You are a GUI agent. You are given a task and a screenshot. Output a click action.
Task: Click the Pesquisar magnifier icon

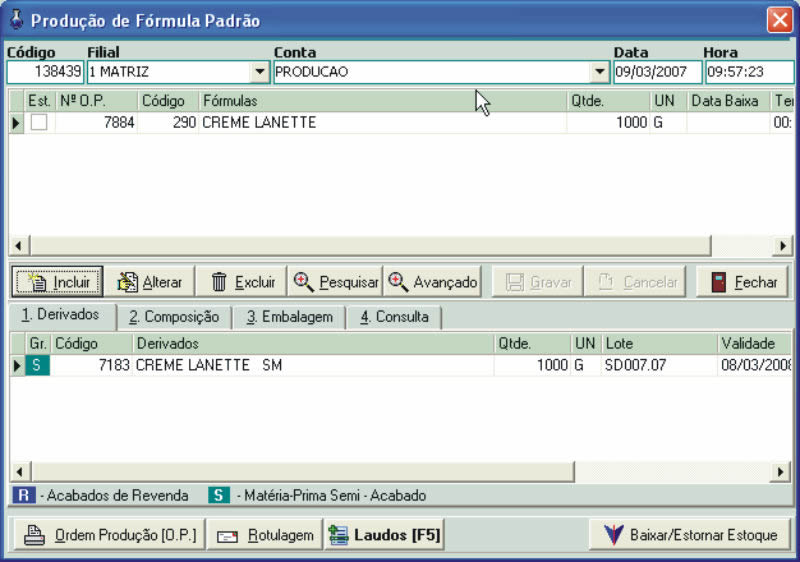pyautogui.click(x=304, y=282)
